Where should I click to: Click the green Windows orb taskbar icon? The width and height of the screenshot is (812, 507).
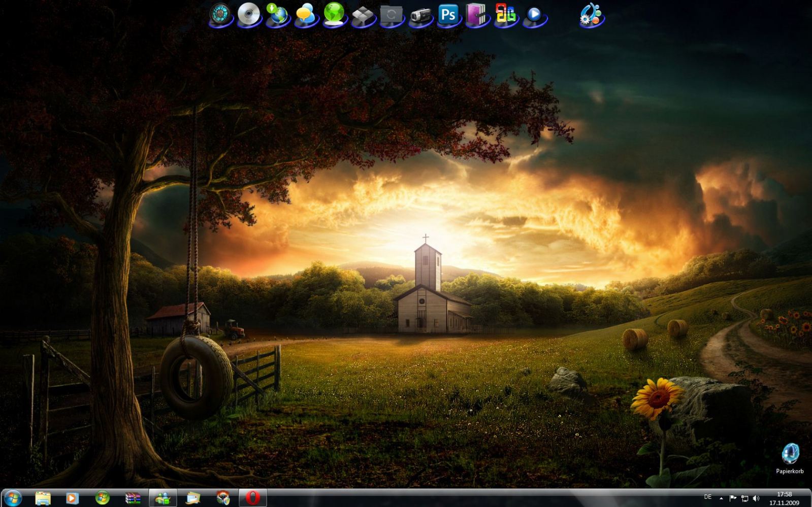tap(102, 498)
